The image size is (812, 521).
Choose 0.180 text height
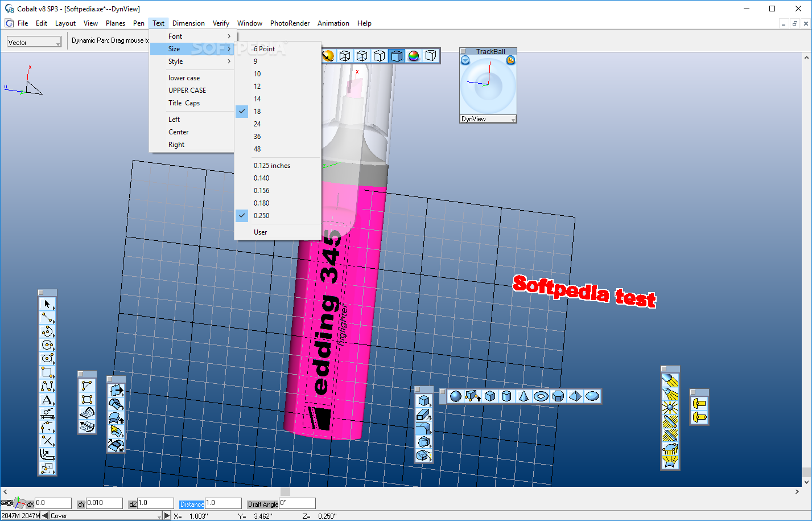point(278,203)
